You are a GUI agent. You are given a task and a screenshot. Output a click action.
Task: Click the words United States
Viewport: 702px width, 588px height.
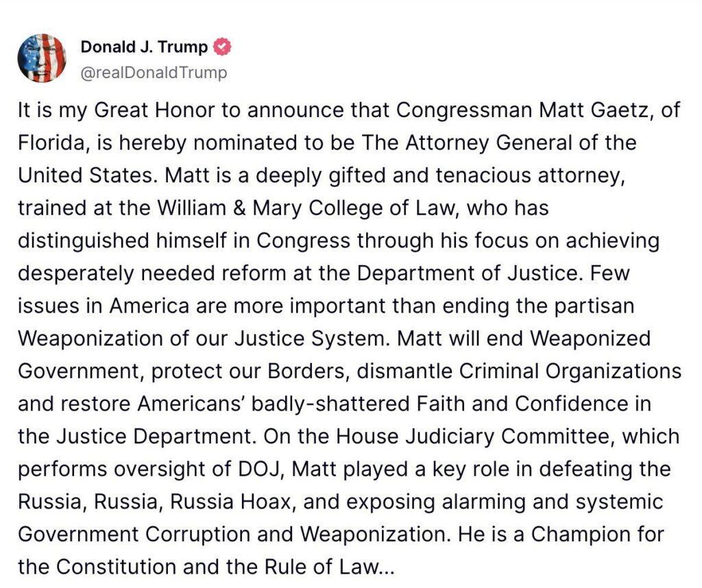tap(85, 175)
